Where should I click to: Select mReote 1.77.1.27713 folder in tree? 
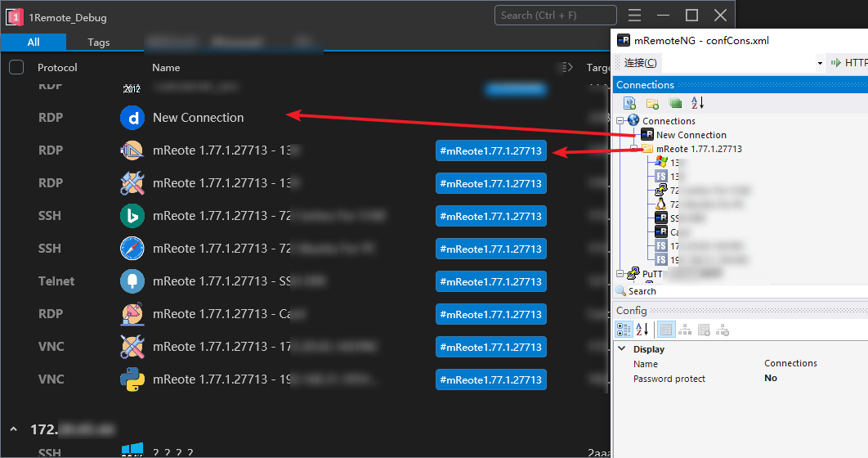point(699,148)
